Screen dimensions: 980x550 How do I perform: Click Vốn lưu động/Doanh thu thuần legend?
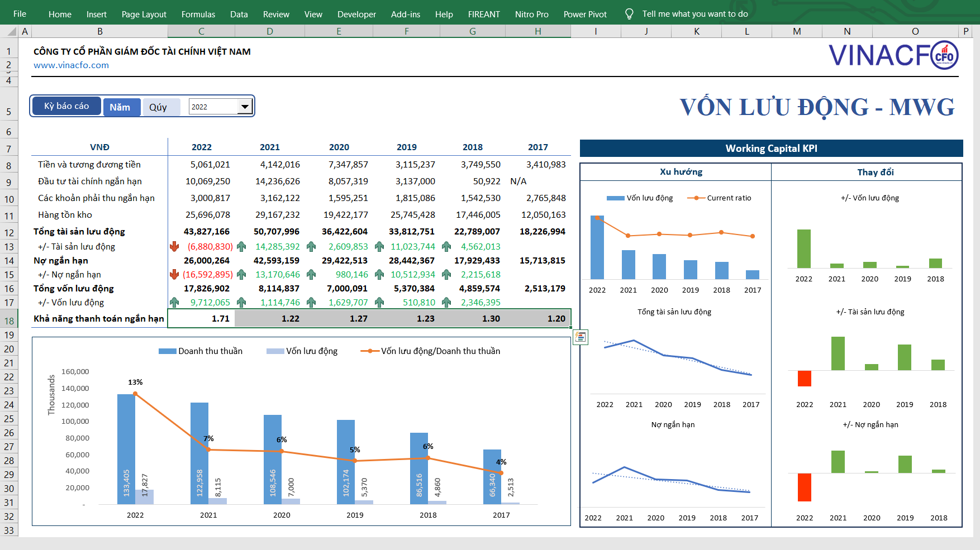click(x=431, y=351)
